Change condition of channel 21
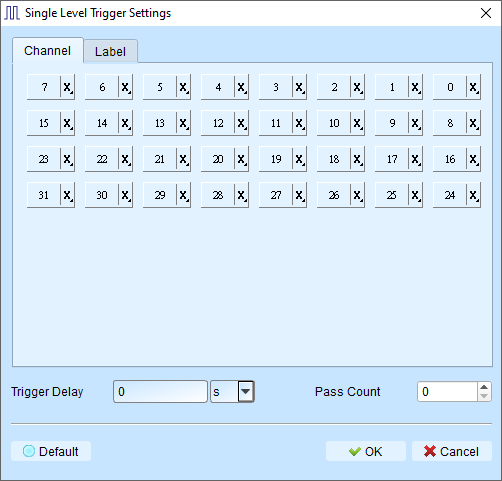 [183, 159]
